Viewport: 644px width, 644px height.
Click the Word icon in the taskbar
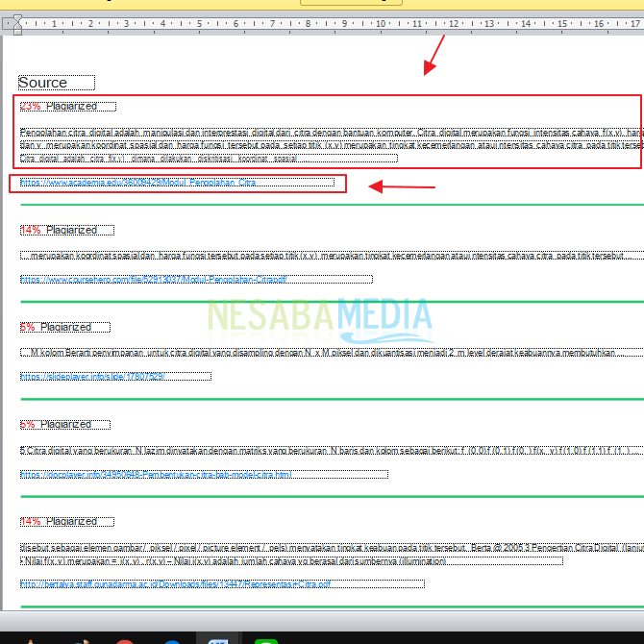point(218,637)
